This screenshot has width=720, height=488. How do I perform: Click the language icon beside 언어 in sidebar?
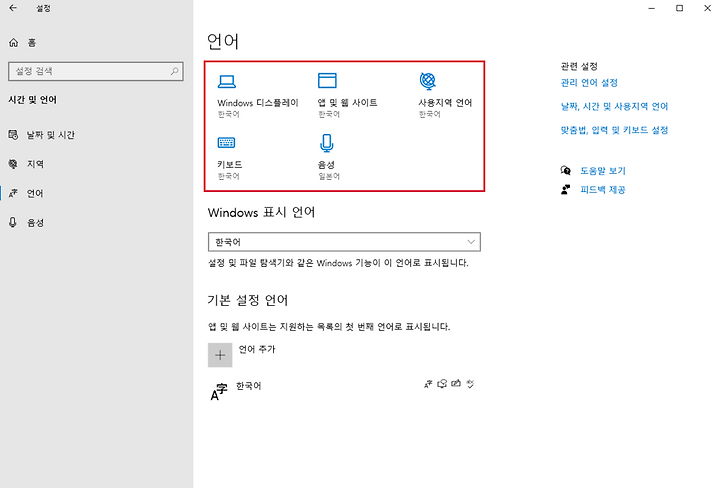pyautogui.click(x=13, y=193)
